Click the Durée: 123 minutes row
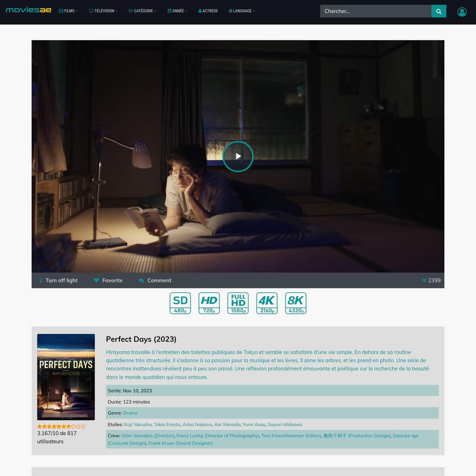Screen dimensions: 476x476 (272, 402)
